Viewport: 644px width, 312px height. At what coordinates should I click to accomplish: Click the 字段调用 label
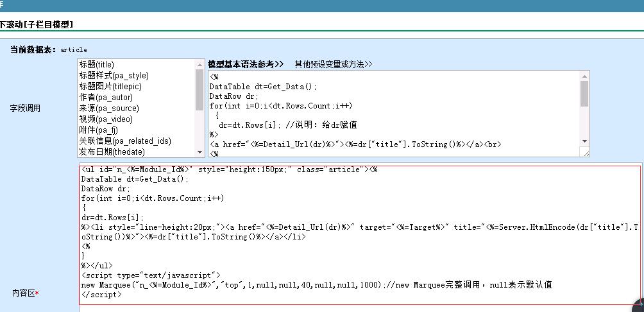coord(25,108)
